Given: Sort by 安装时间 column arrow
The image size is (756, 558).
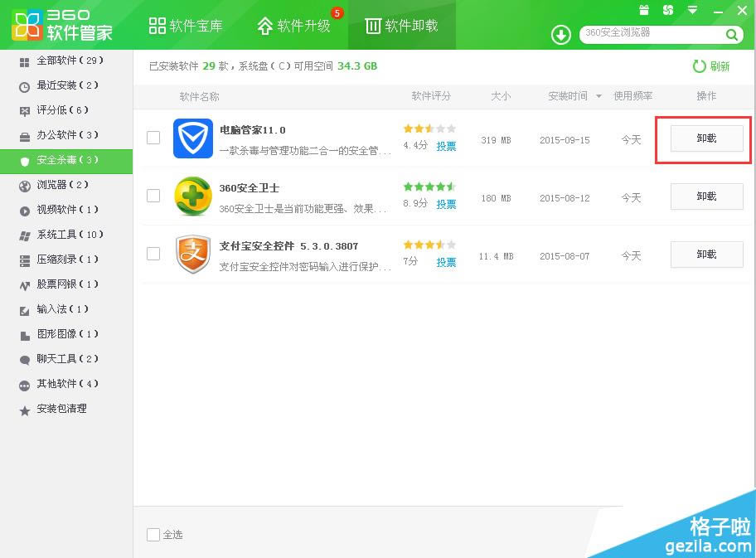Looking at the screenshot, I should pos(598,97).
